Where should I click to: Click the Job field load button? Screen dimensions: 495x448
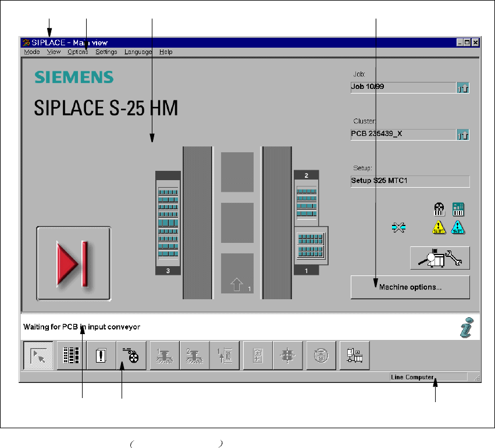(x=463, y=88)
